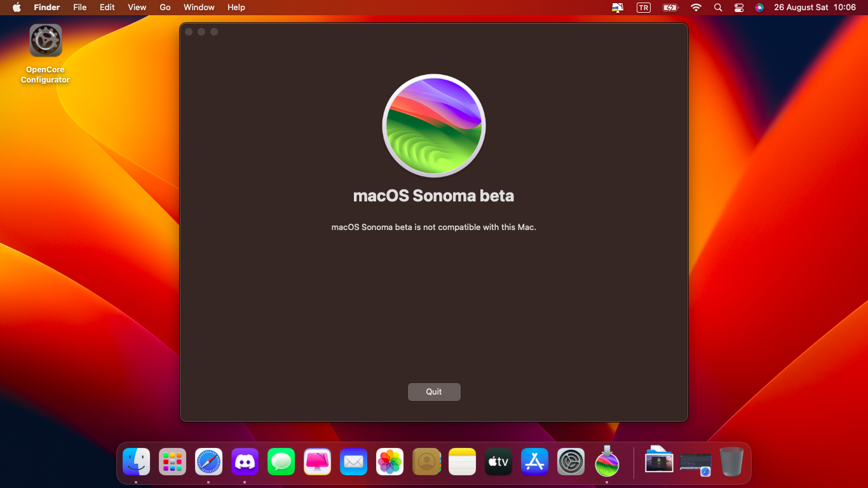The image size is (868, 488).
Task: Open the TR input source menu
Action: (643, 8)
